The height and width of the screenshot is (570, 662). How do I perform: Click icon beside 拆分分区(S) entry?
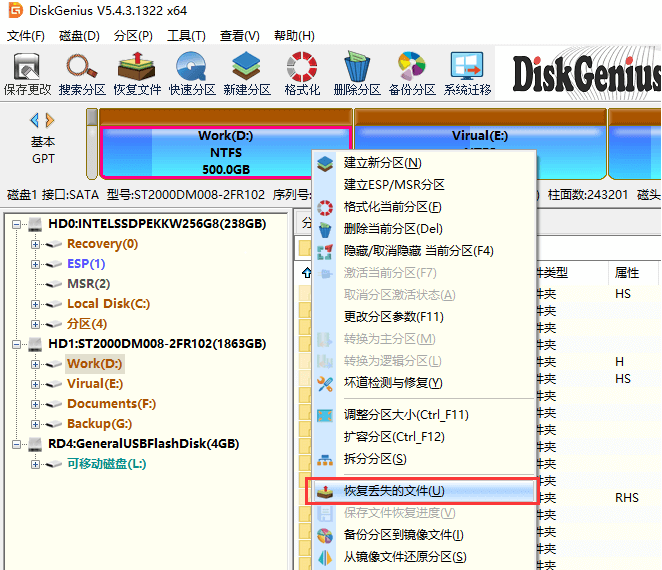click(x=325, y=460)
